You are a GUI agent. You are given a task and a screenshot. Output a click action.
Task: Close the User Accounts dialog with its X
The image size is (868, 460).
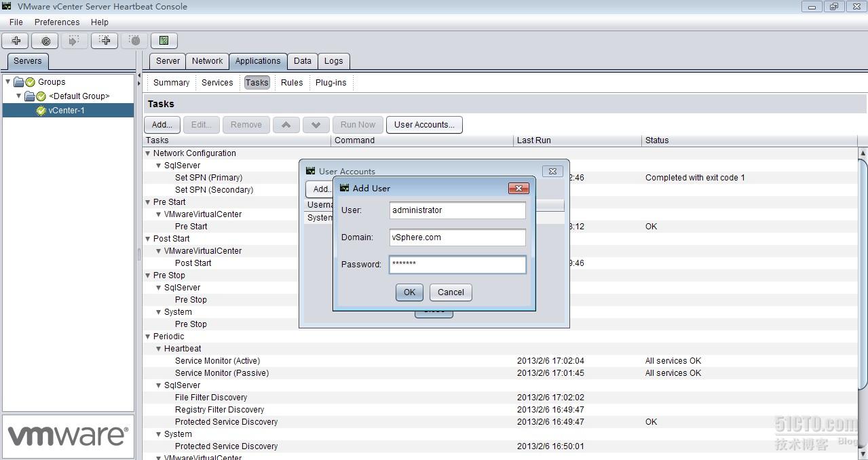[x=552, y=172]
